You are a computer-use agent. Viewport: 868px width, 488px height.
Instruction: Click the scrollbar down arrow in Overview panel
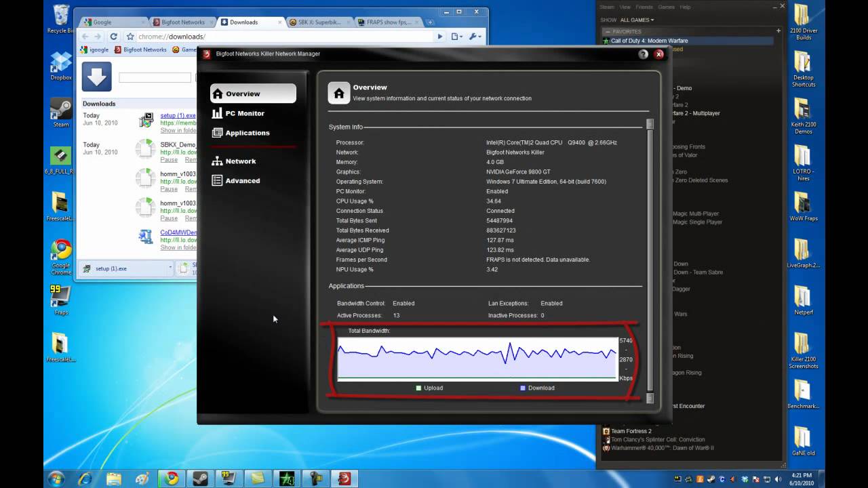click(650, 399)
